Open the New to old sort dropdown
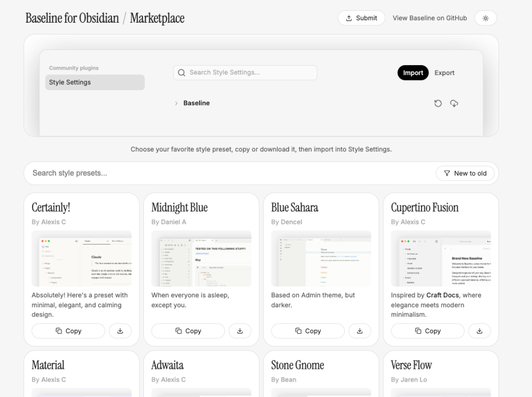 click(x=465, y=173)
